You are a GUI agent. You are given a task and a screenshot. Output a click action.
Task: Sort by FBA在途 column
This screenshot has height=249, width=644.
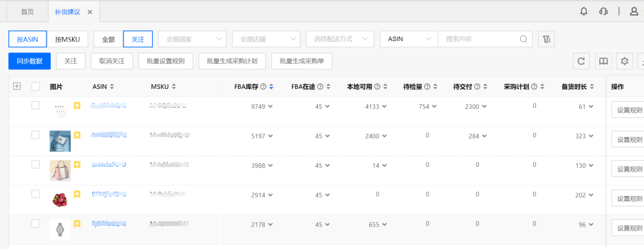327,86
